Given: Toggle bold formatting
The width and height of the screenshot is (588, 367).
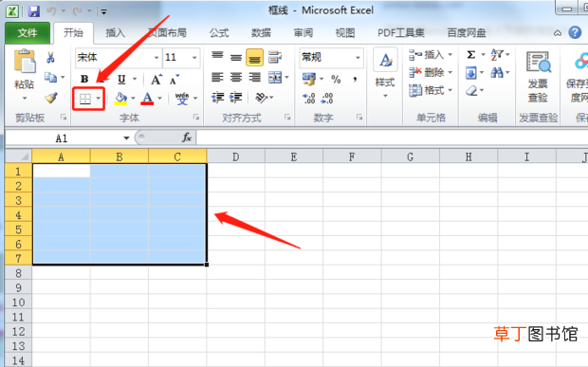Looking at the screenshot, I should coord(84,79).
